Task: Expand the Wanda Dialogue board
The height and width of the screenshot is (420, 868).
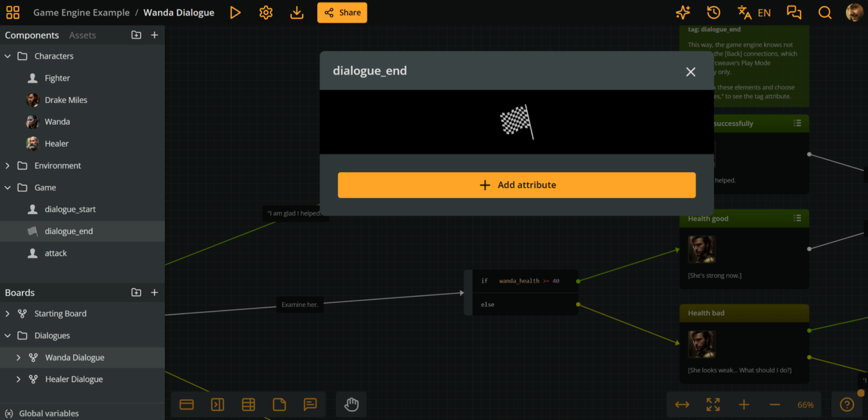Action: 19,358
